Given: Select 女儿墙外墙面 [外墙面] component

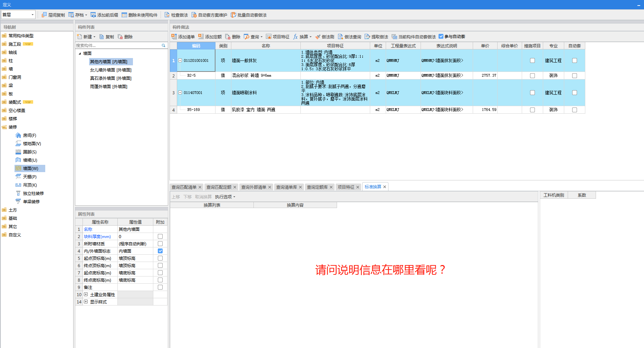Looking at the screenshot, I should [x=111, y=70].
